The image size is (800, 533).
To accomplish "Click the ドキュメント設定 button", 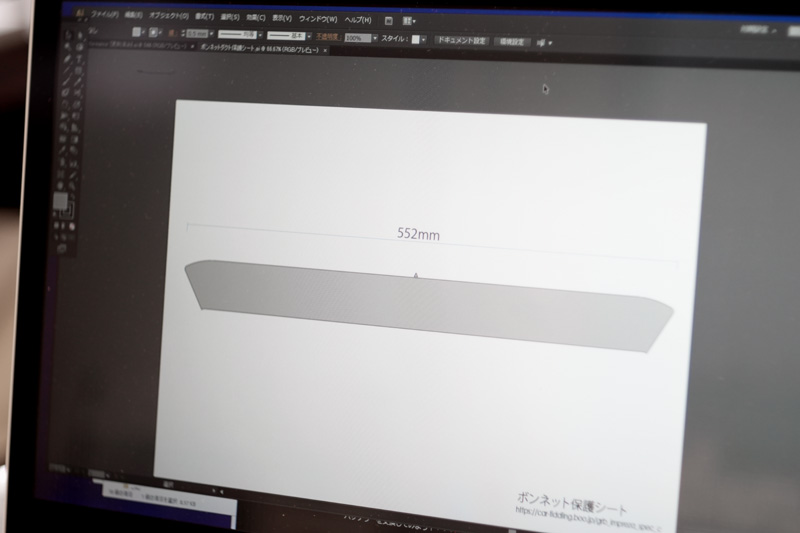I will [x=461, y=41].
